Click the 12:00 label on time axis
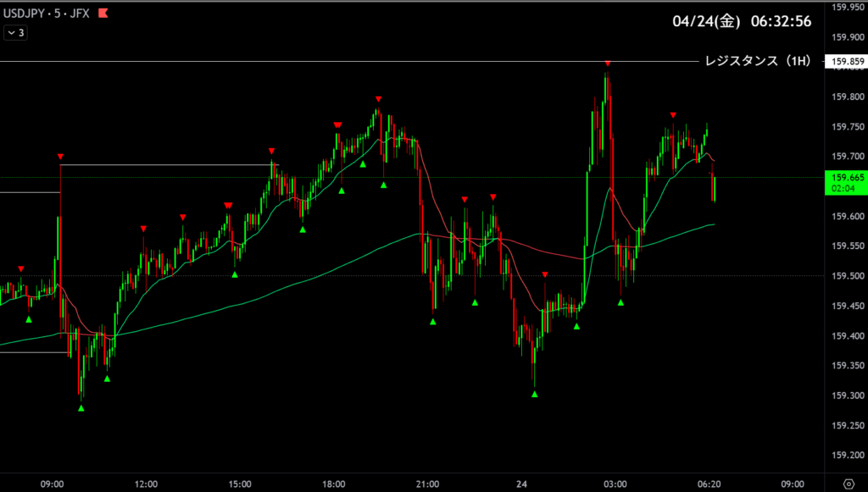The width and height of the screenshot is (868, 492). point(146,484)
